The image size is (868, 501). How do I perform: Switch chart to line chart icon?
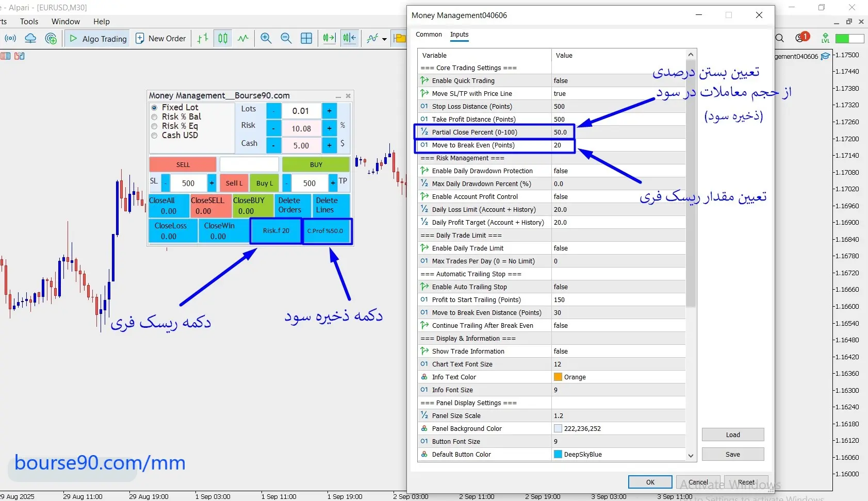click(243, 38)
